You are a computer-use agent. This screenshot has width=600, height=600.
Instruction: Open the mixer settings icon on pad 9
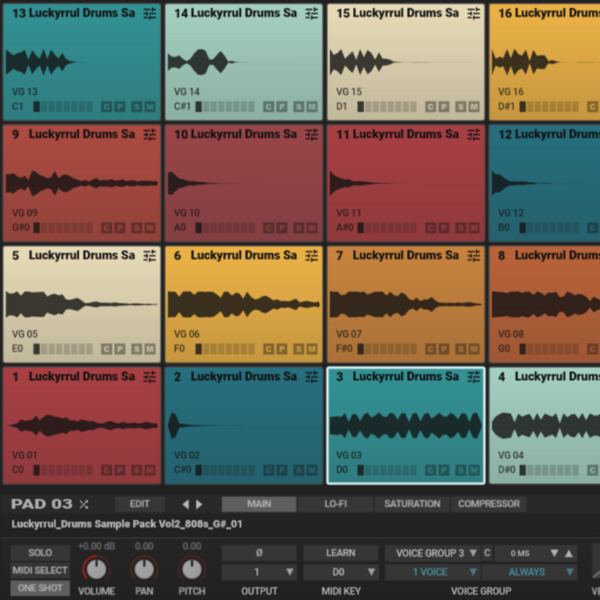pos(150,135)
